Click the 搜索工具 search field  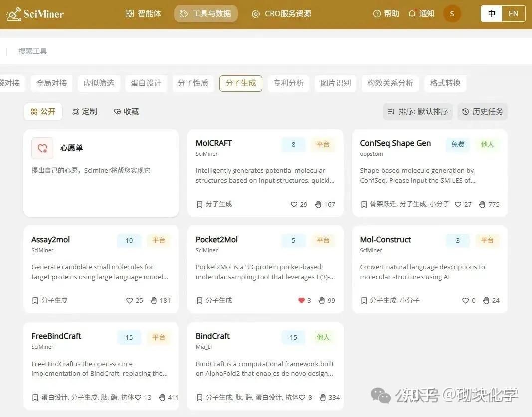32,51
